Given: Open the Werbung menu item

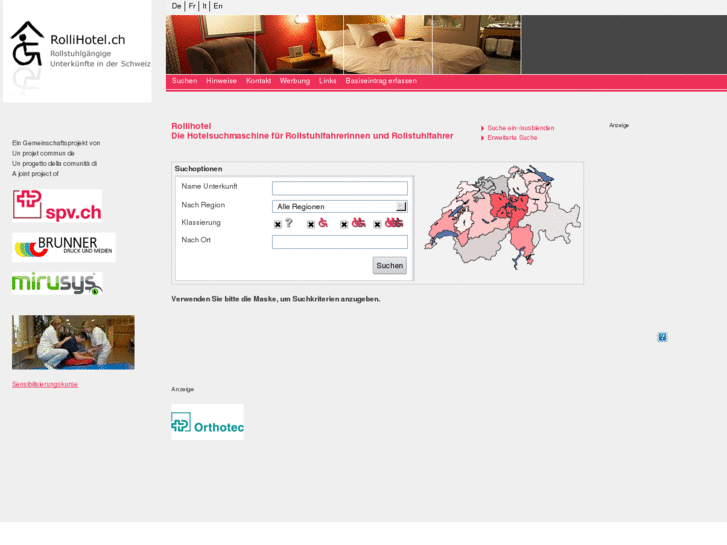Looking at the screenshot, I should tap(294, 81).
